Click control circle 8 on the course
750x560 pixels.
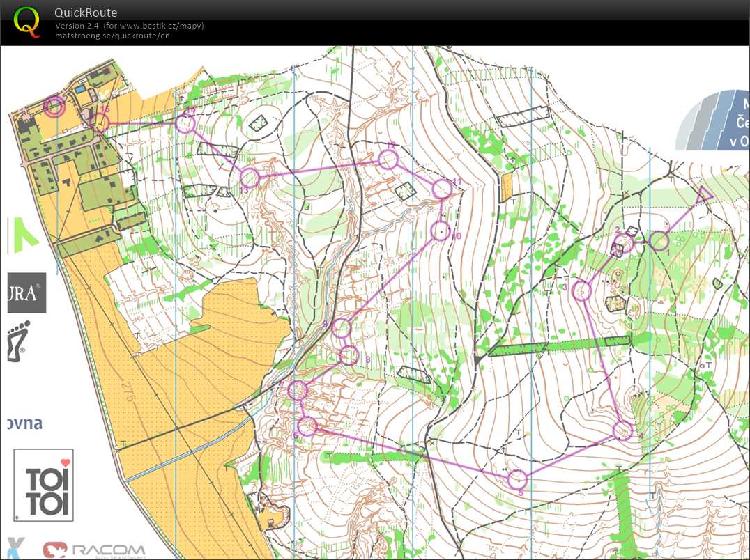[349, 356]
